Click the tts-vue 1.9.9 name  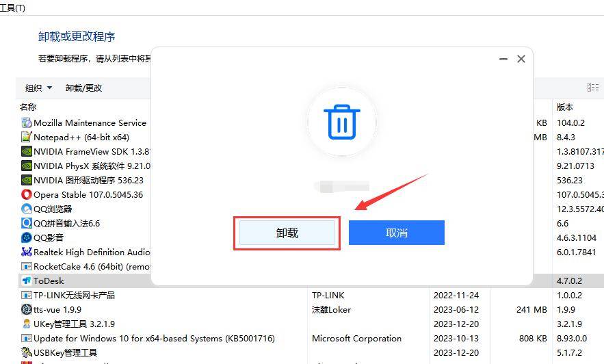(x=57, y=310)
